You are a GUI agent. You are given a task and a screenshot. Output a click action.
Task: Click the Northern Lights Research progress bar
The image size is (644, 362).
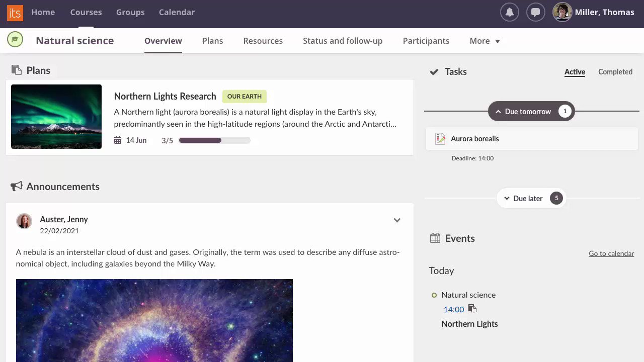pyautogui.click(x=215, y=140)
